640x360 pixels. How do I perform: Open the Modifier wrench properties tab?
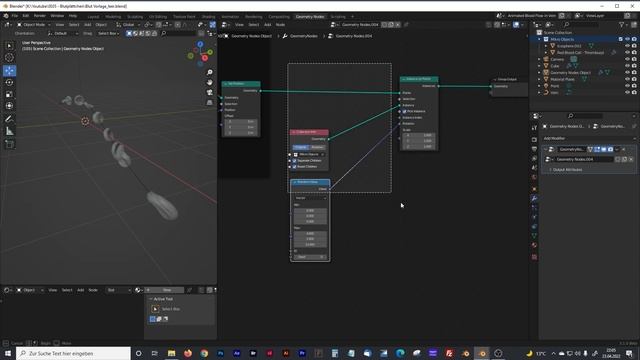[534, 198]
